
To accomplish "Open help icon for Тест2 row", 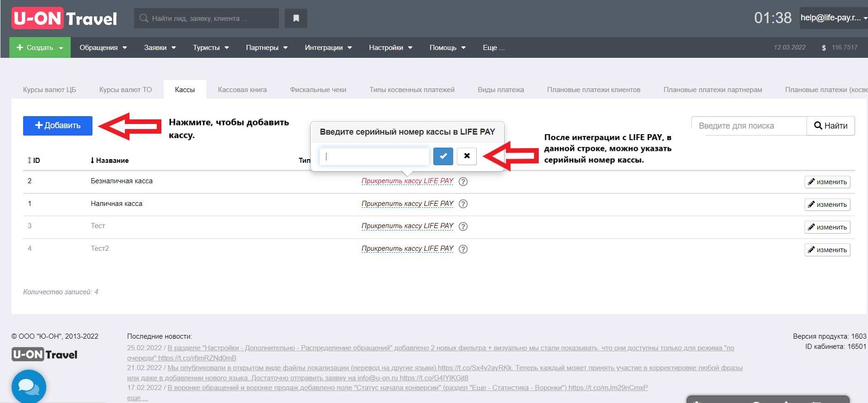I will click(463, 249).
